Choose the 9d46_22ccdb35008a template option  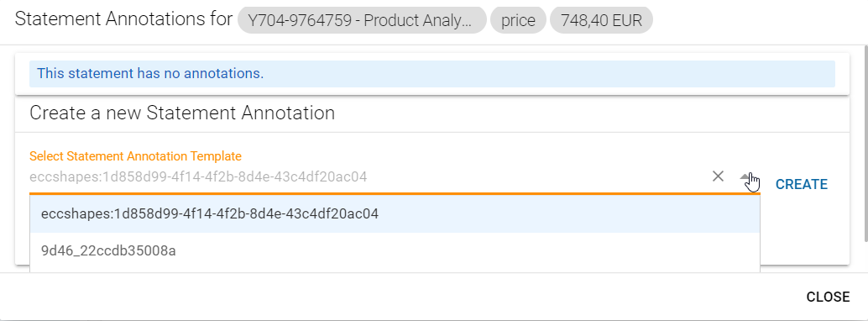click(108, 250)
